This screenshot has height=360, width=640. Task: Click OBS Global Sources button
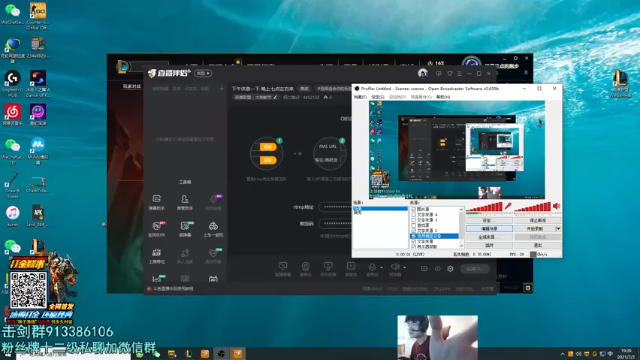click(489, 237)
